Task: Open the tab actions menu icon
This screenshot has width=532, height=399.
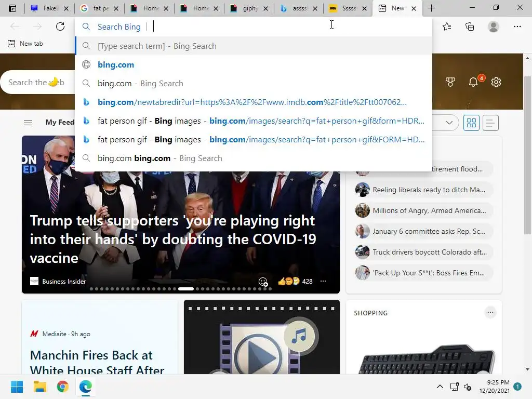Action: click(x=12, y=8)
